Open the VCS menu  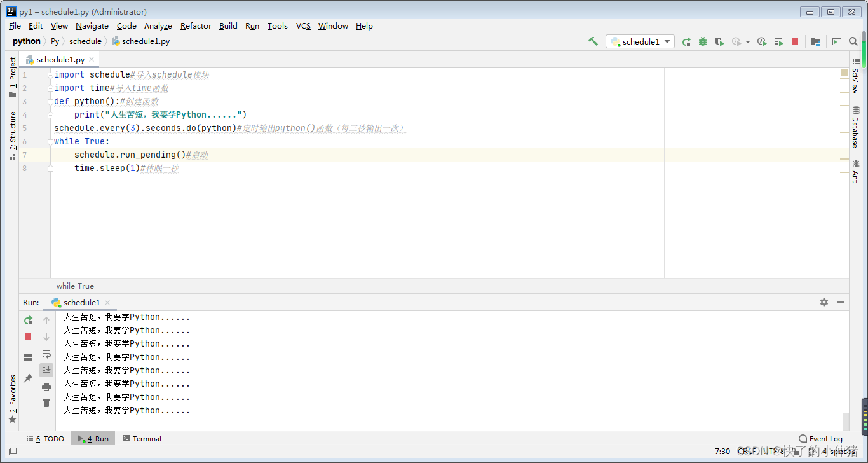(304, 26)
